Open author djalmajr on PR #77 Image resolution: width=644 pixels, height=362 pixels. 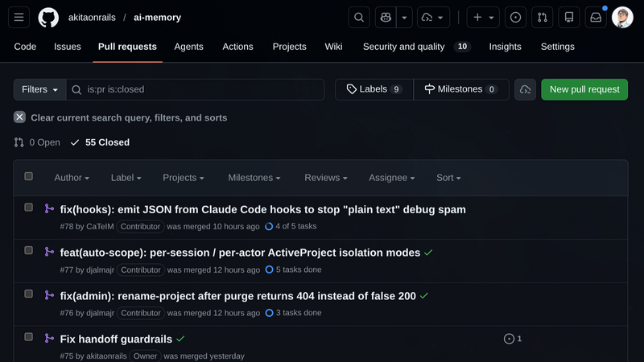tap(100, 269)
